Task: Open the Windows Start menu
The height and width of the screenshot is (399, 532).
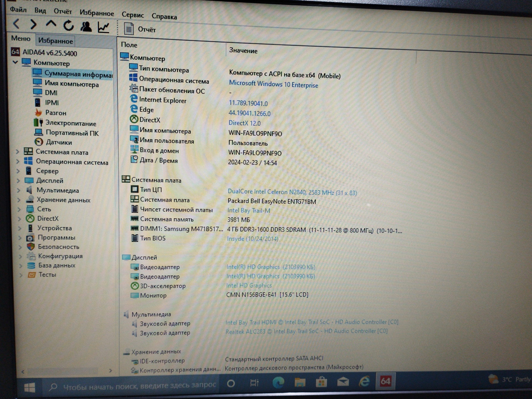Action: pyautogui.click(x=30, y=387)
